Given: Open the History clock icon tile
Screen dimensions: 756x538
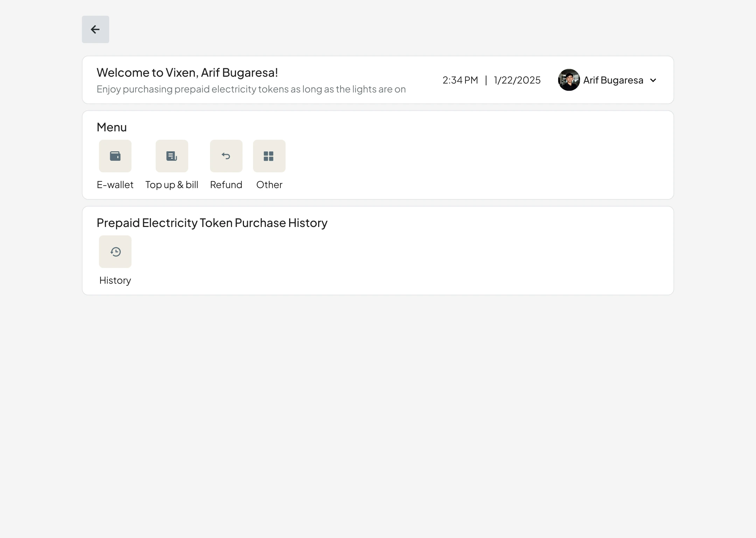Looking at the screenshot, I should click(x=115, y=252).
